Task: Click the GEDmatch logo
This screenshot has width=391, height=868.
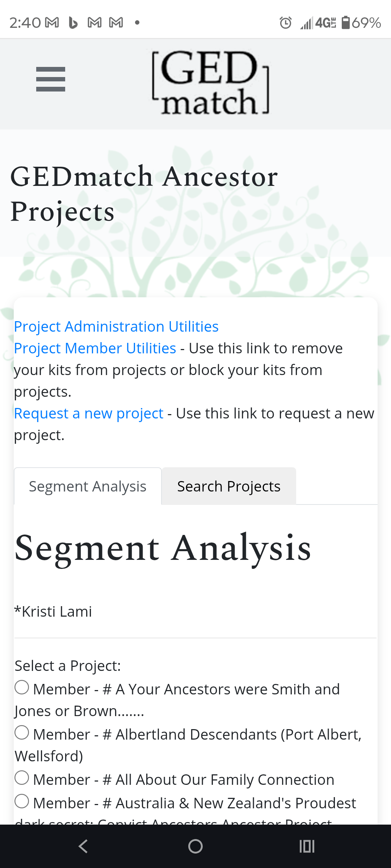Action: pyautogui.click(x=209, y=82)
